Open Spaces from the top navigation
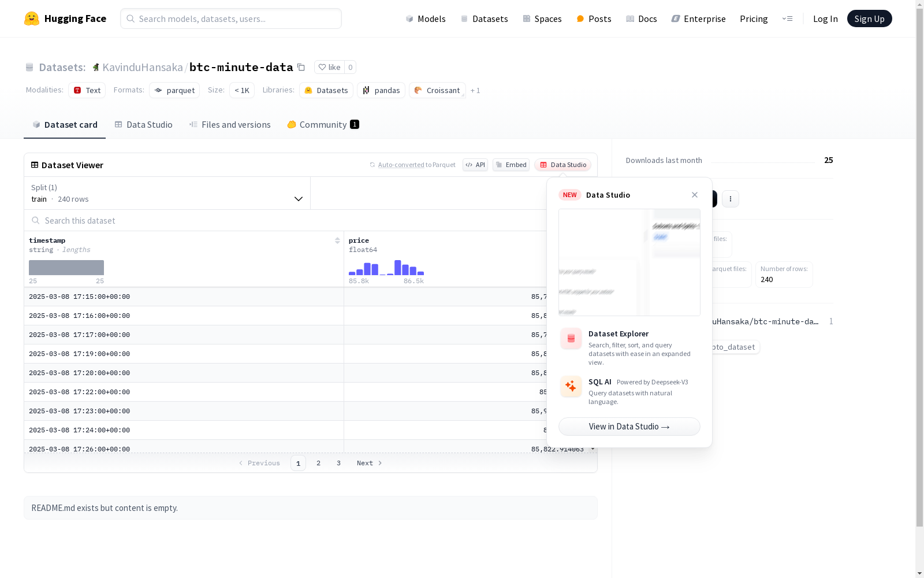The image size is (924, 578). [x=542, y=18]
